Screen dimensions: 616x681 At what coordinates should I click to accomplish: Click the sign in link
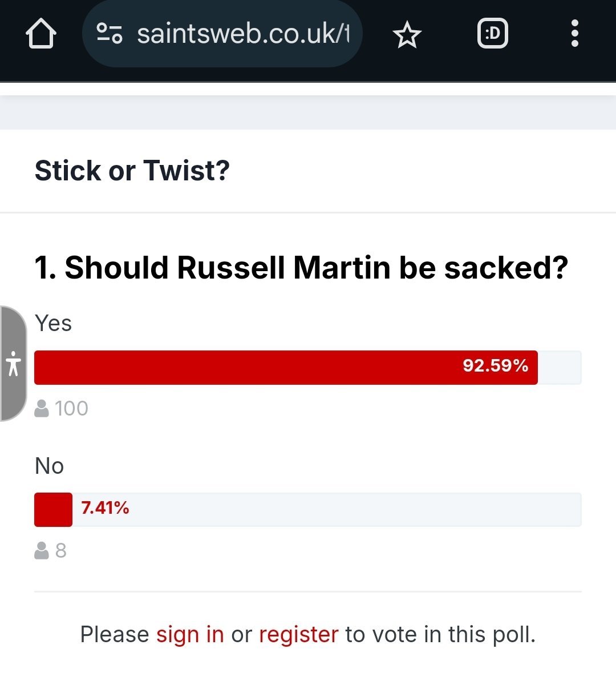(190, 634)
